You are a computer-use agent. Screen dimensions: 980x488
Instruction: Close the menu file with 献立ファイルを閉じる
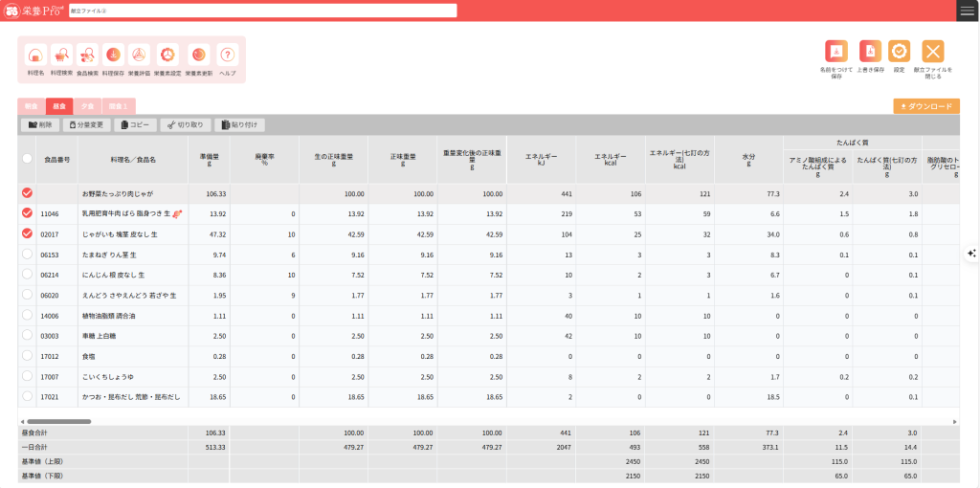tap(933, 52)
